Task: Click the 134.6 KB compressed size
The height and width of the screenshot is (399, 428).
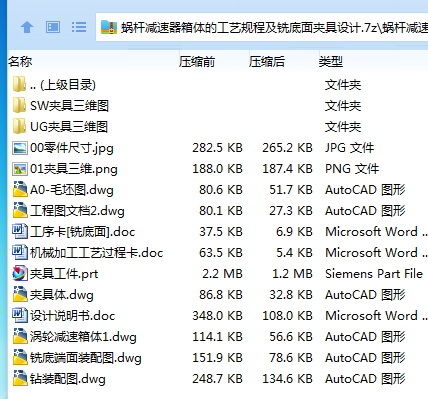Action: click(x=287, y=379)
